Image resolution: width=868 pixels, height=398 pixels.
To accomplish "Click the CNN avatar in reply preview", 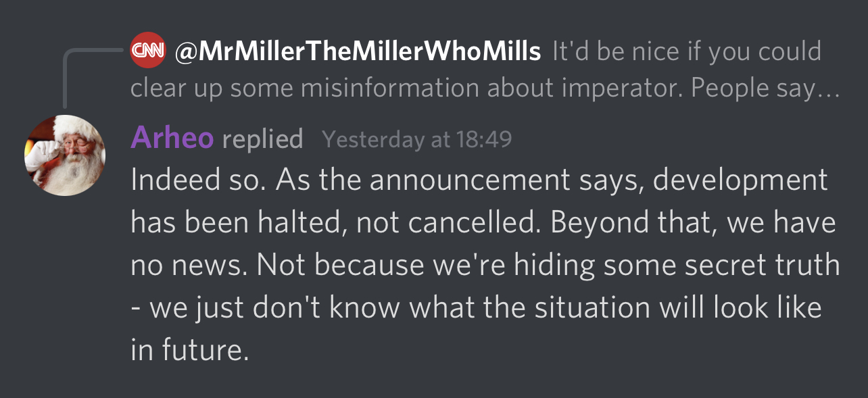I will click(147, 50).
